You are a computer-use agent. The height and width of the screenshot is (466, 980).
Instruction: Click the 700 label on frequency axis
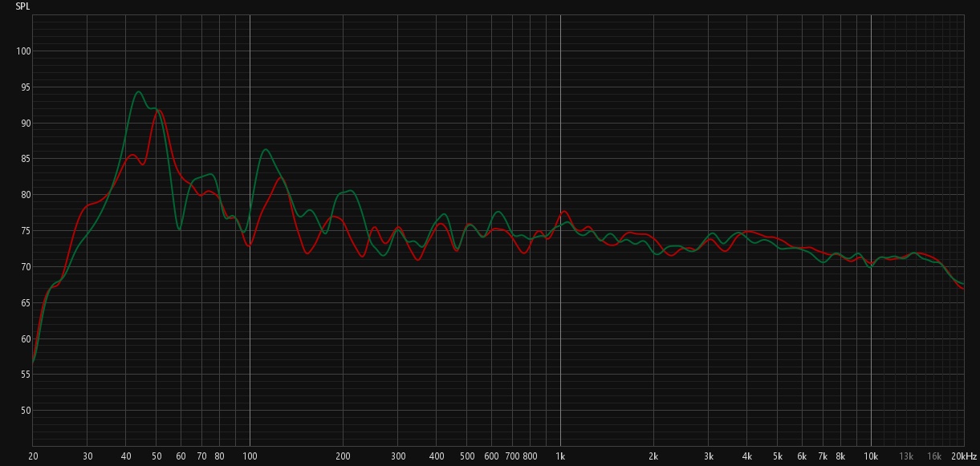[x=512, y=456]
